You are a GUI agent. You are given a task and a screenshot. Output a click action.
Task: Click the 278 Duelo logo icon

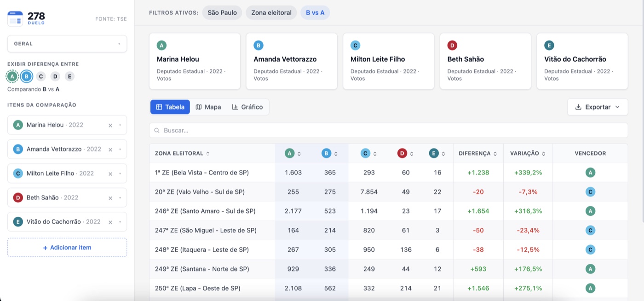tap(15, 18)
